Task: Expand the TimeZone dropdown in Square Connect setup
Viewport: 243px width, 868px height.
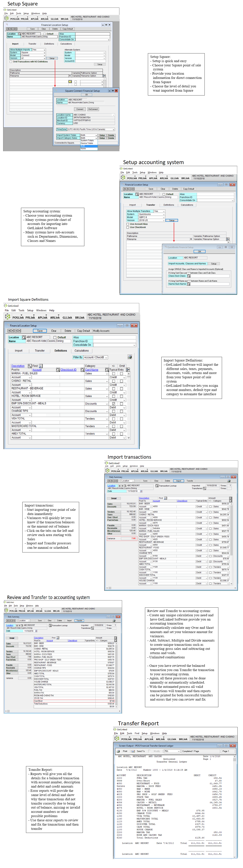Action: tap(113, 129)
